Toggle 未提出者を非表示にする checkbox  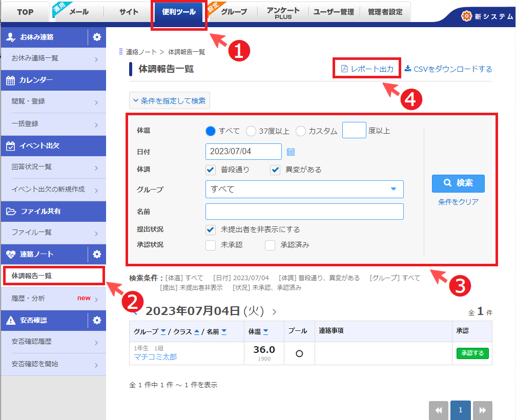[211, 229]
